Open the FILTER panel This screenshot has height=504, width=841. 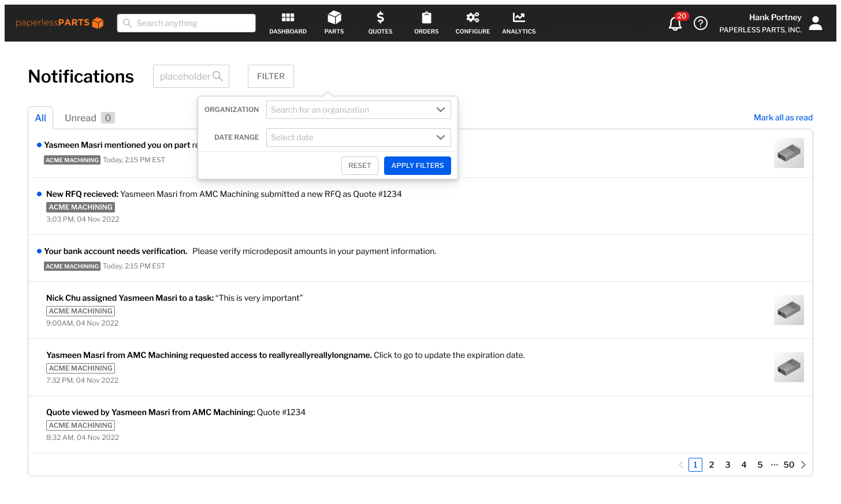tap(270, 76)
